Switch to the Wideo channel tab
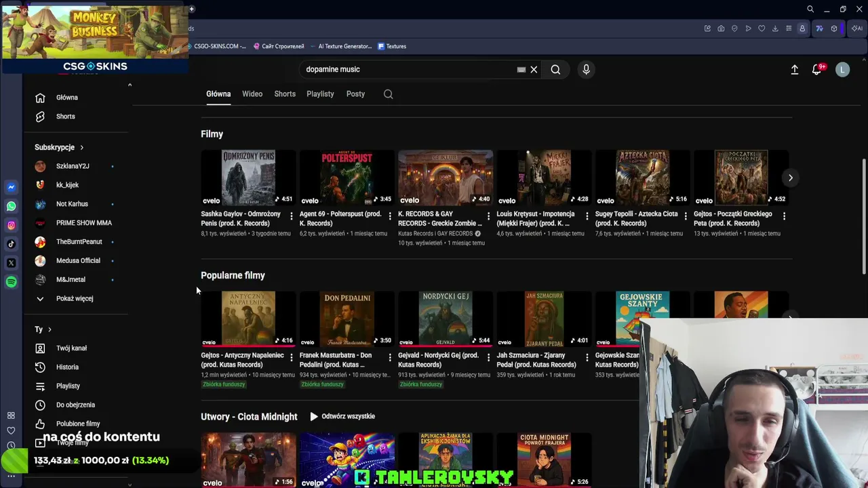 click(252, 94)
